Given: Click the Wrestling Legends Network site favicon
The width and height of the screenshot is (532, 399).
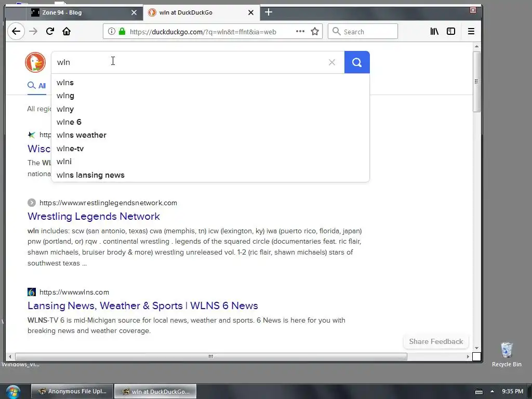Looking at the screenshot, I should (x=32, y=203).
